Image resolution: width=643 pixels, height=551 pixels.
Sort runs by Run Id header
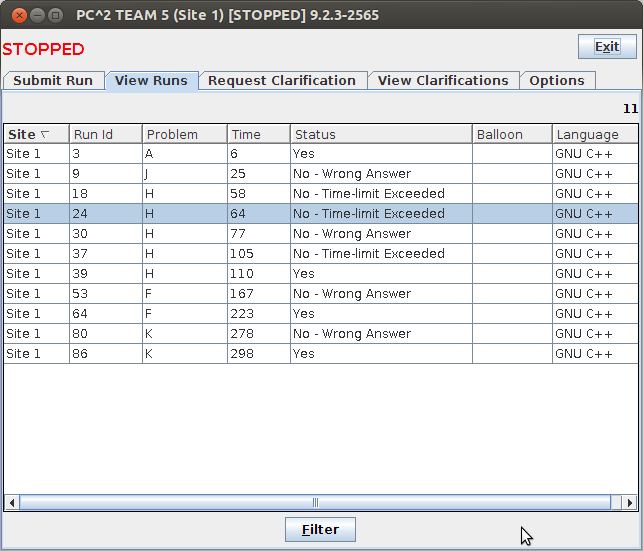click(x=105, y=134)
